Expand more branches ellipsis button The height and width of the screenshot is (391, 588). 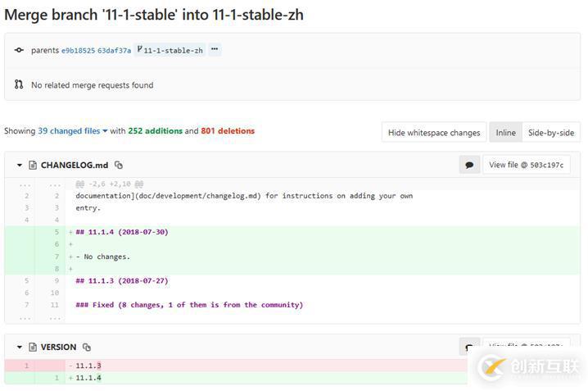point(215,50)
